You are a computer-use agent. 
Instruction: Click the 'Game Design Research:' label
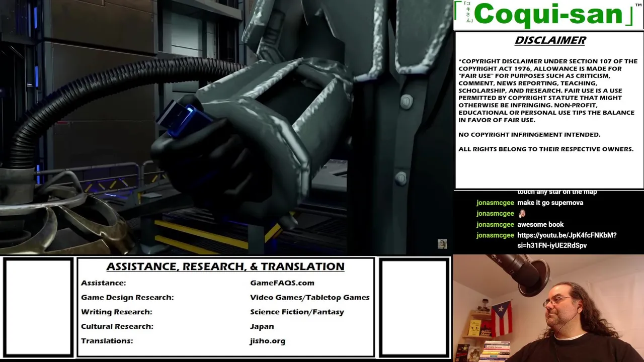coord(127,297)
